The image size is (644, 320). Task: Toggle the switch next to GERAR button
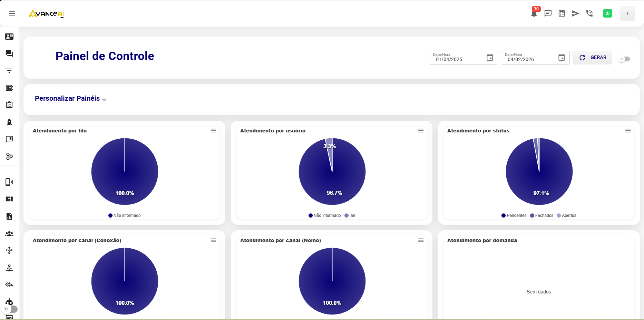(x=624, y=59)
